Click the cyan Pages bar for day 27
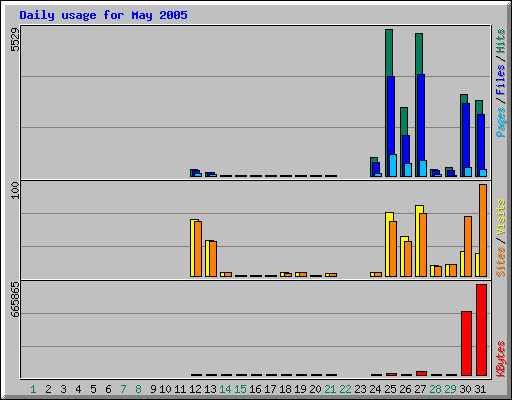Viewport: 512px width, 400px height. click(423, 168)
